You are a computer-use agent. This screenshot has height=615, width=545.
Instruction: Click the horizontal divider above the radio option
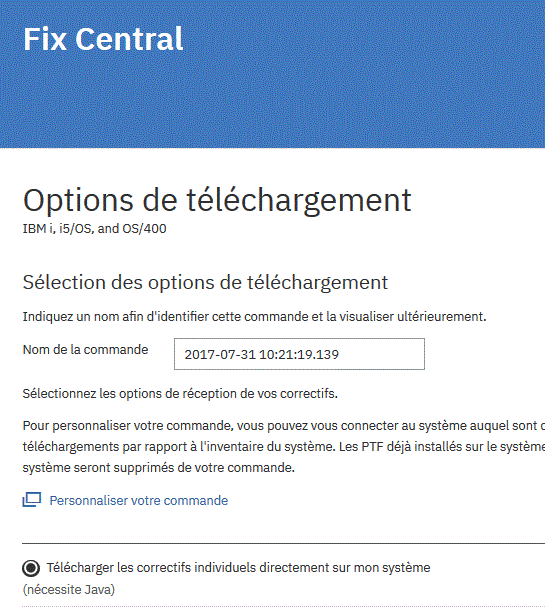[x=283, y=544]
